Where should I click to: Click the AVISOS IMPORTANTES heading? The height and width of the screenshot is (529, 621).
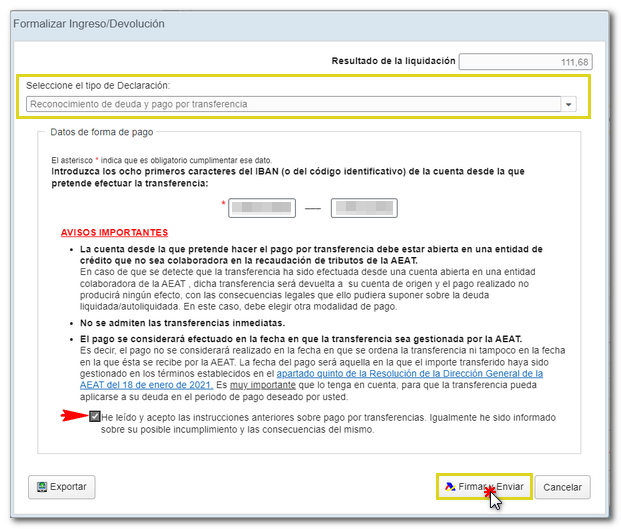point(114,232)
